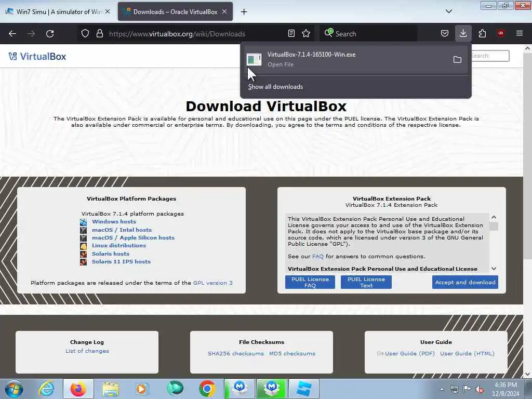The height and width of the screenshot is (399, 532).
Task: Launch Internet Explorer from the taskbar
Action: point(46,389)
